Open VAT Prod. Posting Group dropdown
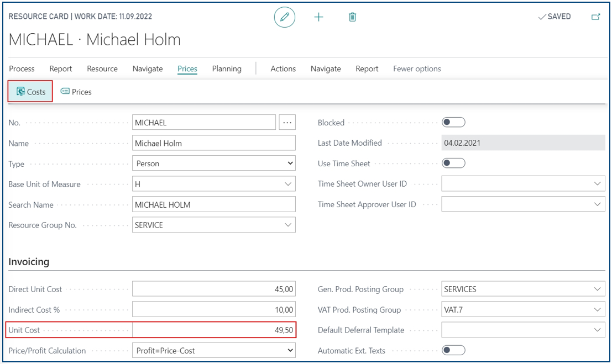 [597, 310]
